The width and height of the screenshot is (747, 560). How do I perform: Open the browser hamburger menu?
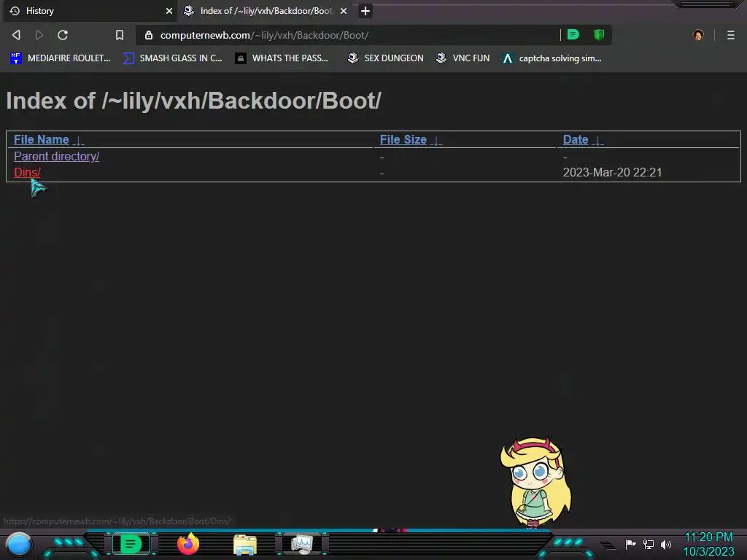(730, 35)
